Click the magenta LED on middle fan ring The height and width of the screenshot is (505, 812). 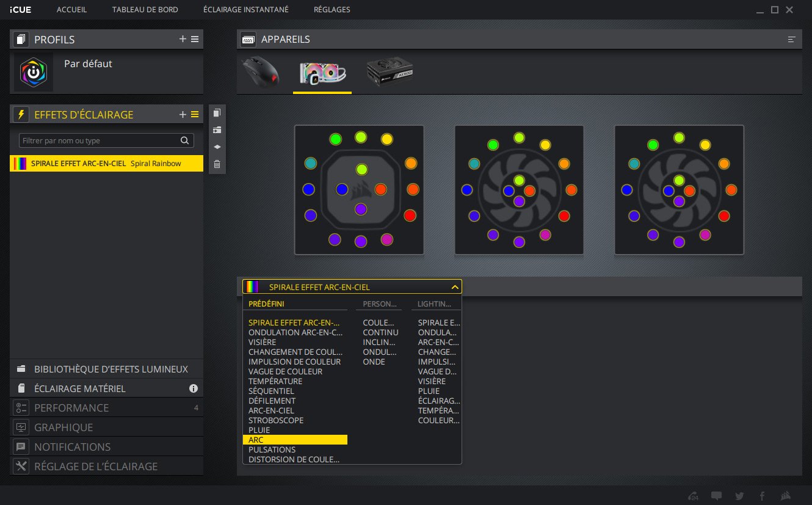point(545,234)
